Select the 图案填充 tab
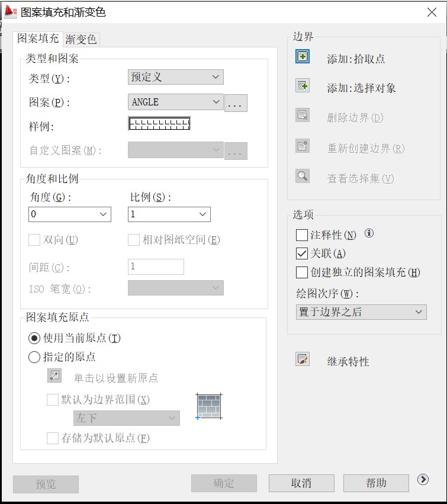 38,38
